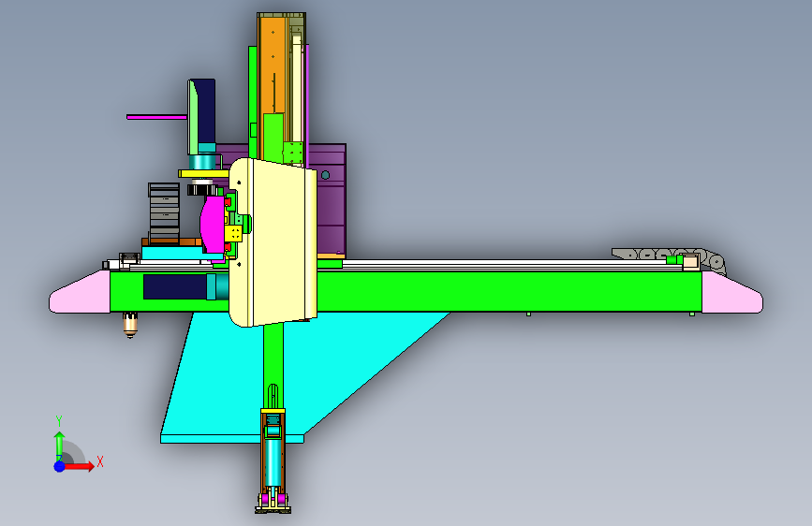This screenshot has width=812, height=526.
Task: Click the red X axis arrow of triad
Action: [x=79, y=466]
